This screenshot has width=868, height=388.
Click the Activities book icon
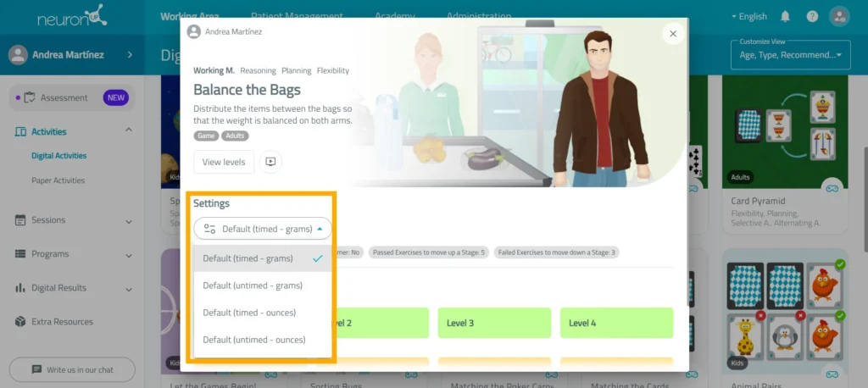[x=20, y=131]
